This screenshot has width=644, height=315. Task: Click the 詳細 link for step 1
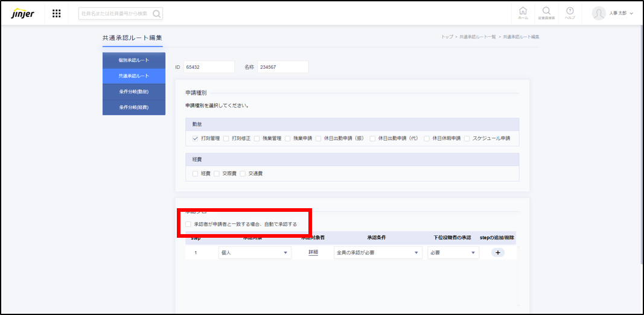pyautogui.click(x=313, y=253)
